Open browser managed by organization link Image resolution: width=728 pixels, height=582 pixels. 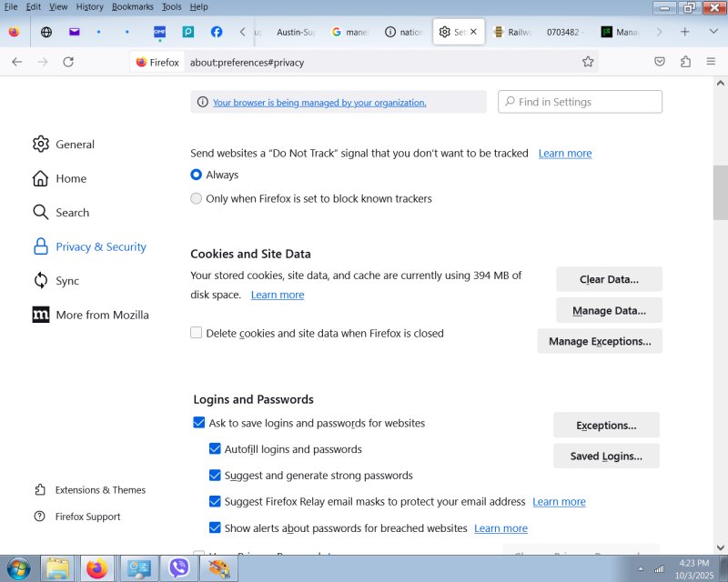point(319,103)
